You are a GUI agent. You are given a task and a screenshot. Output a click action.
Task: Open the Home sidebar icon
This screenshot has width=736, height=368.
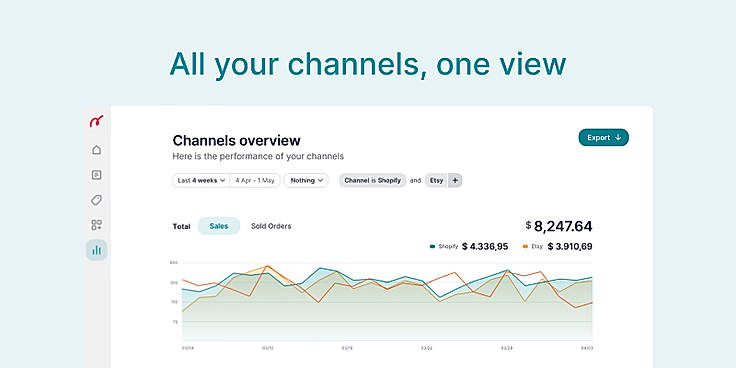pyautogui.click(x=96, y=150)
